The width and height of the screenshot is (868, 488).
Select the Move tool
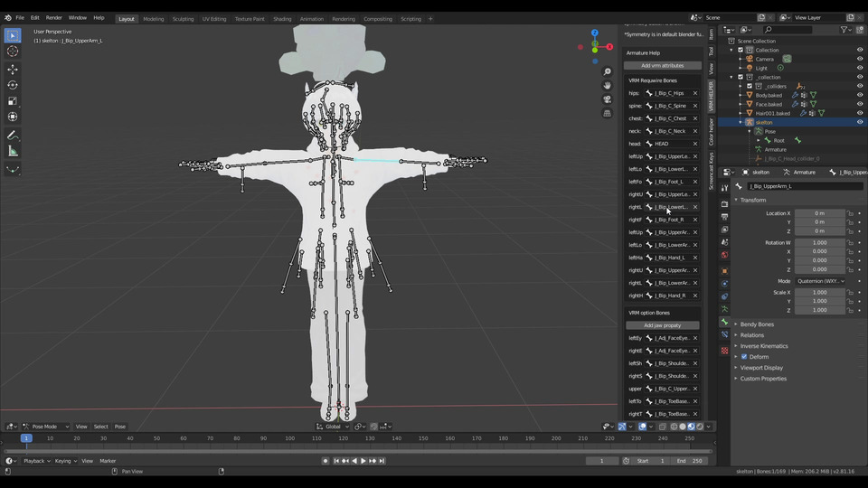(13, 70)
